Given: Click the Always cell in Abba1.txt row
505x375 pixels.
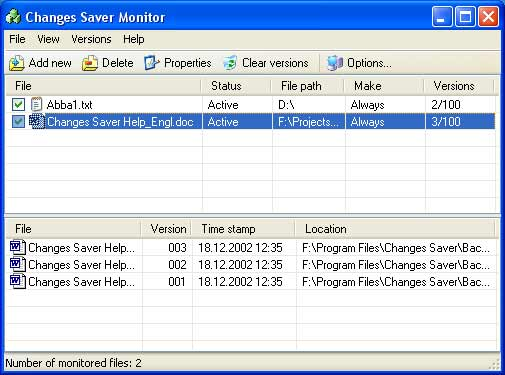Looking at the screenshot, I should coord(367,105).
